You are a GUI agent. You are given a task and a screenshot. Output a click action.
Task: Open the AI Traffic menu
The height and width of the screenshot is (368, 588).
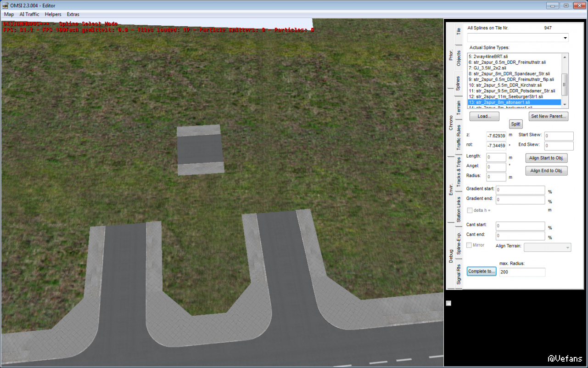click(x=29, y=14)
